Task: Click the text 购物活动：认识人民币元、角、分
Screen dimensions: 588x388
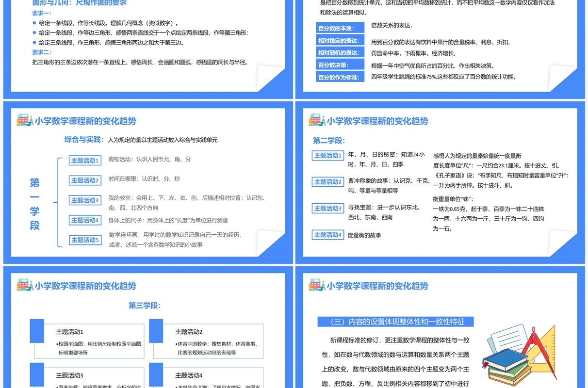Action: [x=149, y=159]
